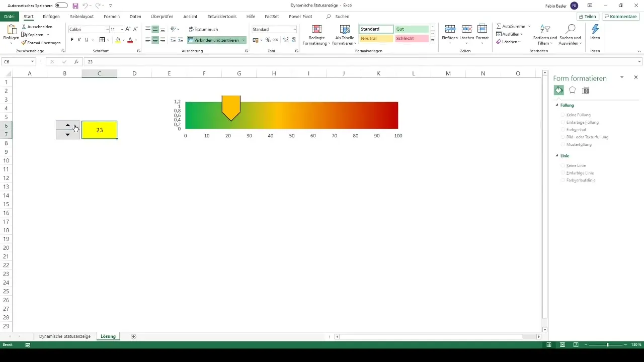Click the Undo arrow icon

[x=86, y=6]
